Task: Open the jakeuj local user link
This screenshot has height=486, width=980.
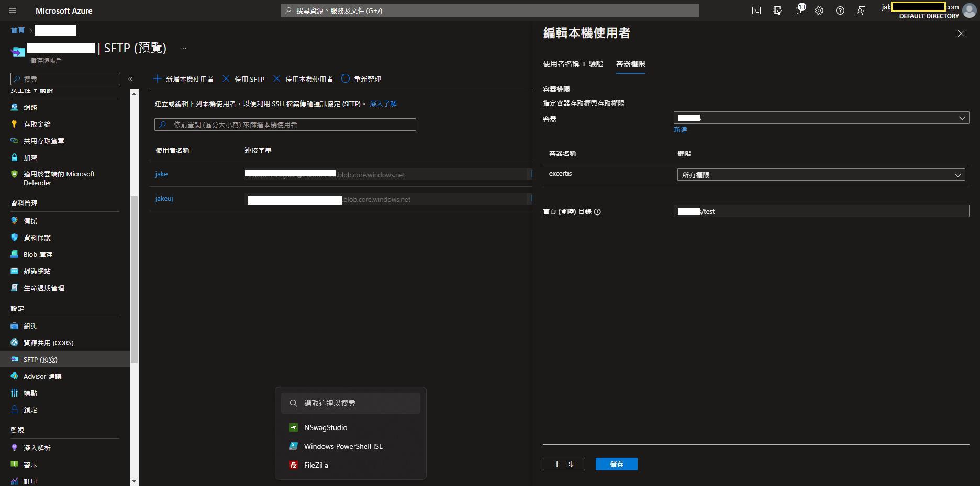Action: 164,199
